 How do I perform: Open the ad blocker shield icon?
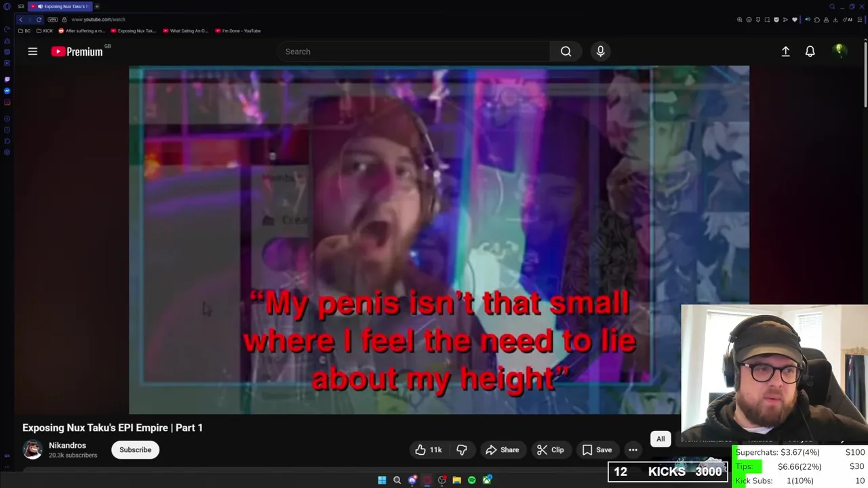(x=776, y=20)
